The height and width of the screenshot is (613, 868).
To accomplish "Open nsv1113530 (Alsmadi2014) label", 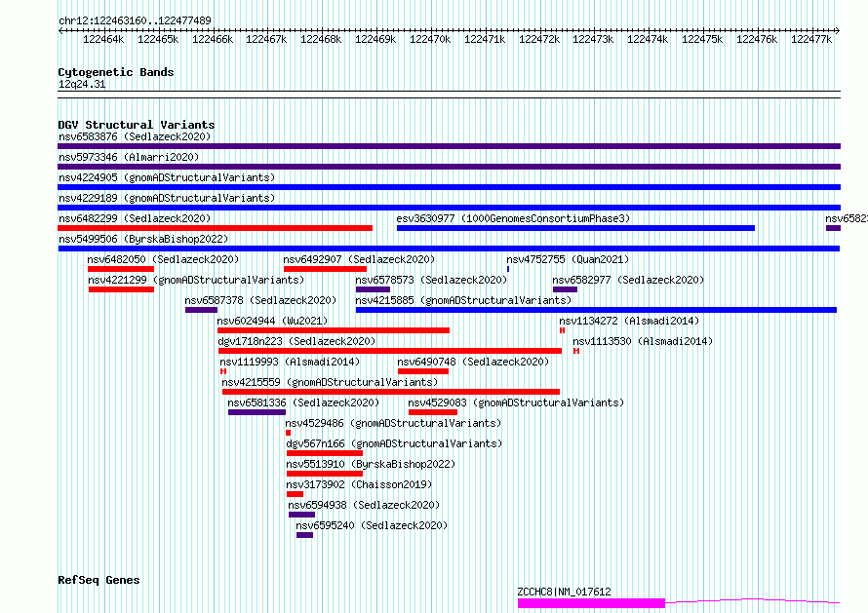I will coord(643,341).
